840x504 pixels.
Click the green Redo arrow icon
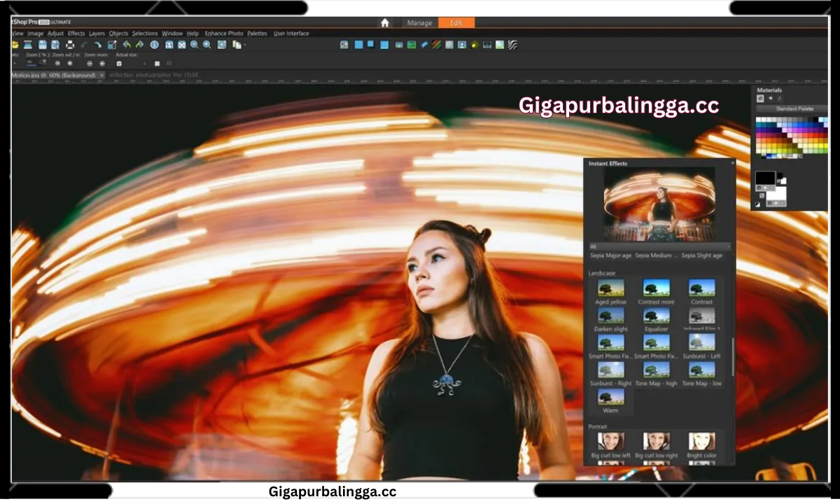coord(139,45)
